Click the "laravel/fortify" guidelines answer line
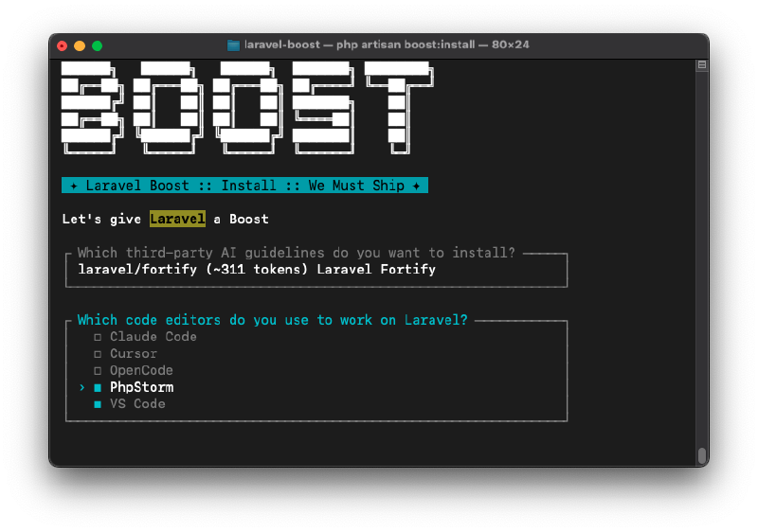Screen dimensions: 758x532 [x=256, y=269]
